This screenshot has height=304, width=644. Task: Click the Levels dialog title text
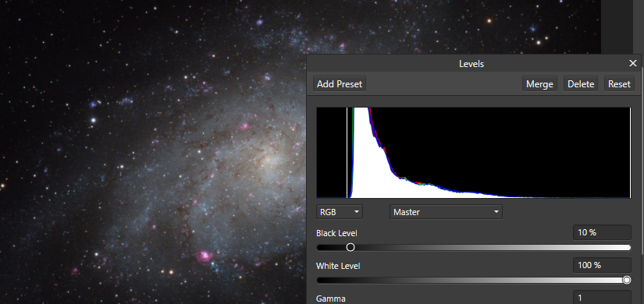pos(471,64)
